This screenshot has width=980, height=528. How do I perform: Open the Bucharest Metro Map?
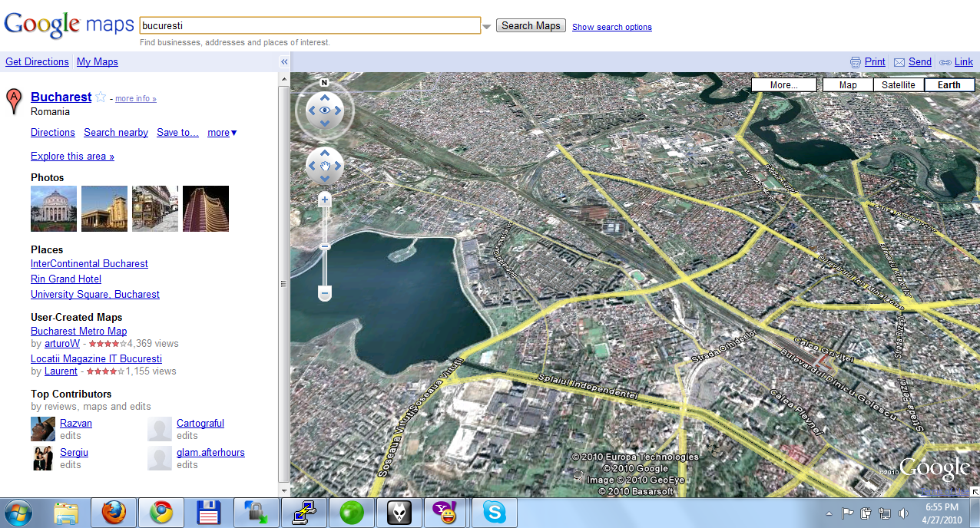pyautogui.click(x=79, y=332)
